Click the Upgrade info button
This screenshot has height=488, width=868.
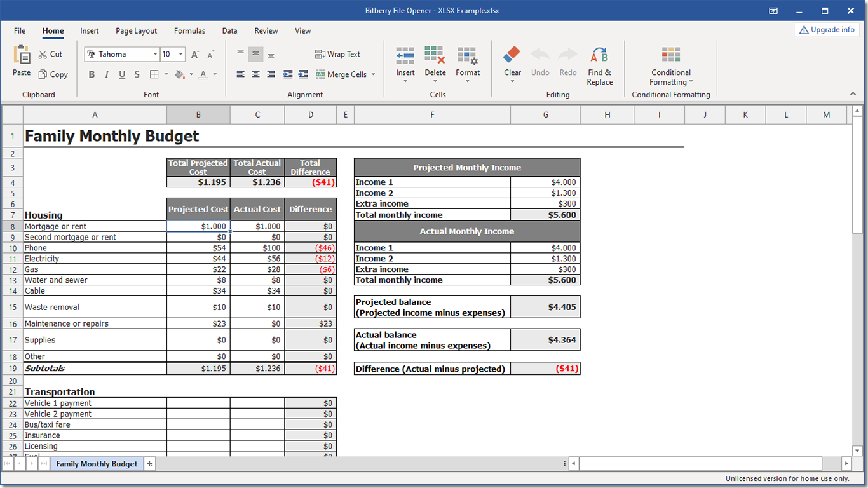pyautogui.click(x=827, y=30)
